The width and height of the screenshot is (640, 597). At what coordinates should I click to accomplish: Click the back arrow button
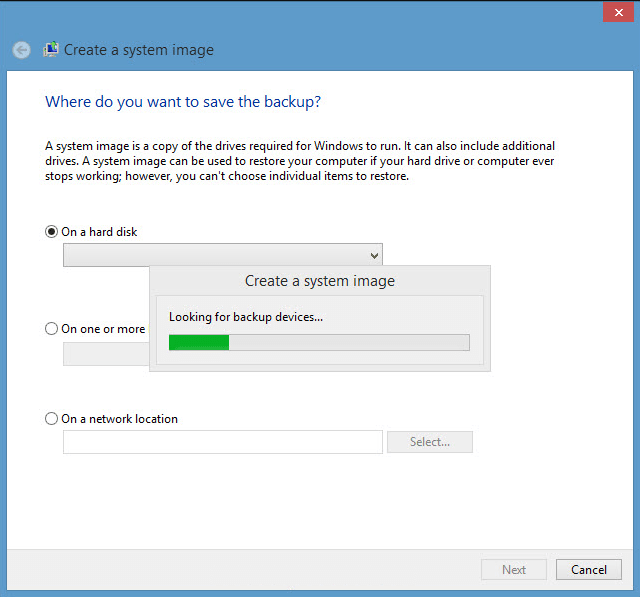tap(21, 50)
